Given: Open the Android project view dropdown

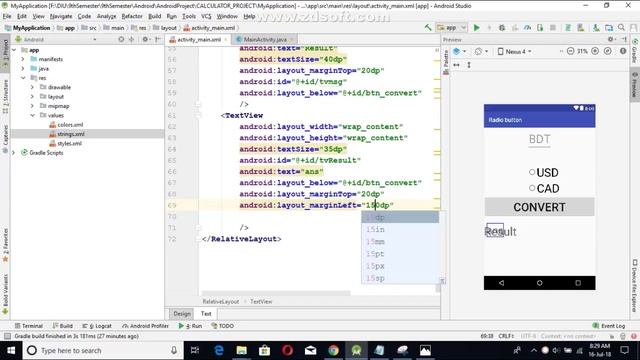Looking at the screenshot, I should point(56,40).
